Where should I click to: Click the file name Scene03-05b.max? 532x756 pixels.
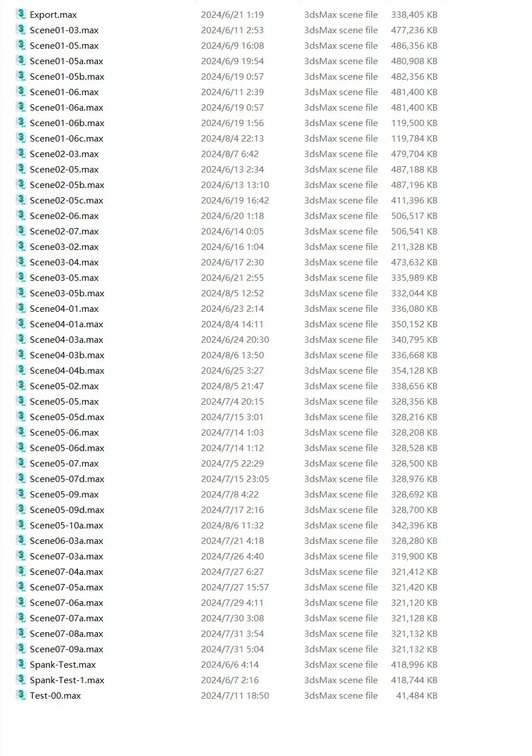(x=67, y=293)
